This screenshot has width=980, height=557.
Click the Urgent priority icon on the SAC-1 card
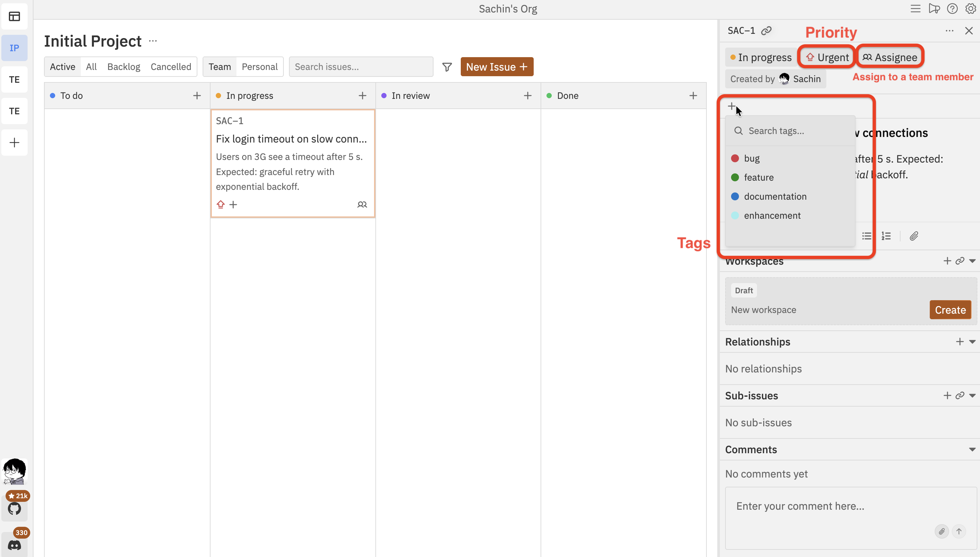(221, 204)
